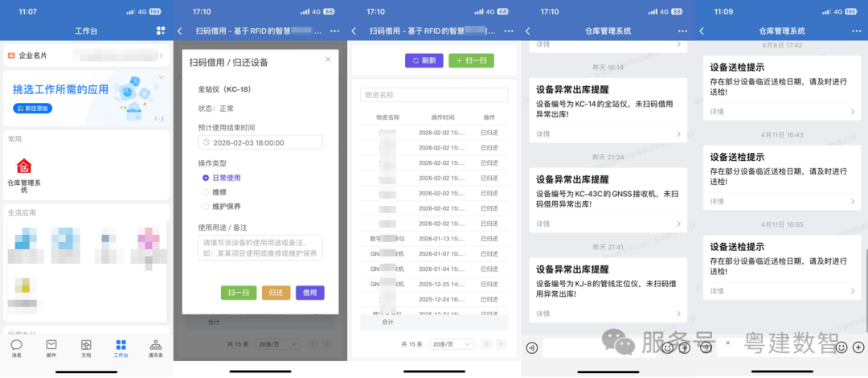
Task: Click the clock icon in the end-time field
Action: [207, 142]
